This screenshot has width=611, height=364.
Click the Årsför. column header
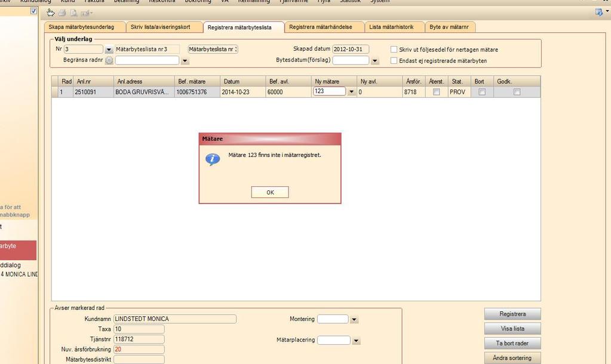click(413, 81)
